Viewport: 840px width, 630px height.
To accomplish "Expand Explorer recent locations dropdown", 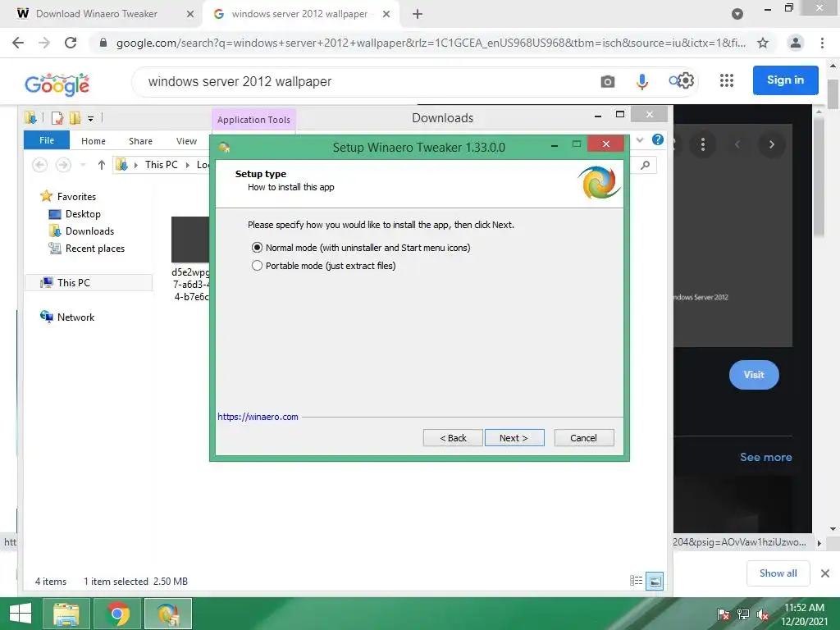I will coord(83,165).
